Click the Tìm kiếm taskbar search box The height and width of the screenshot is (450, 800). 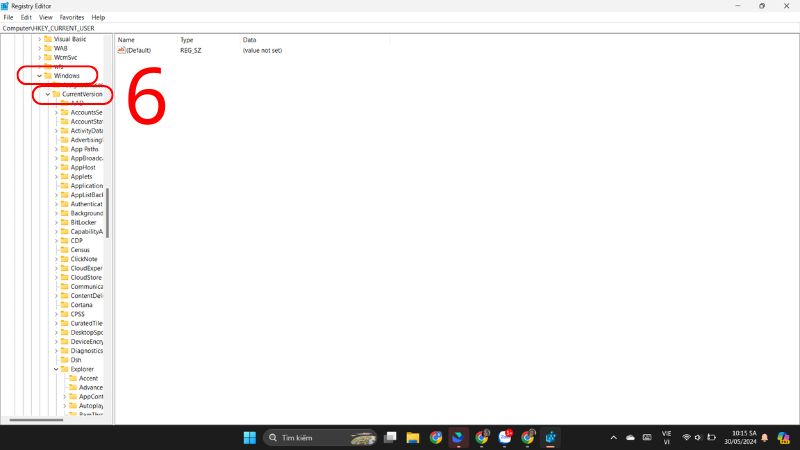[320, 438]
